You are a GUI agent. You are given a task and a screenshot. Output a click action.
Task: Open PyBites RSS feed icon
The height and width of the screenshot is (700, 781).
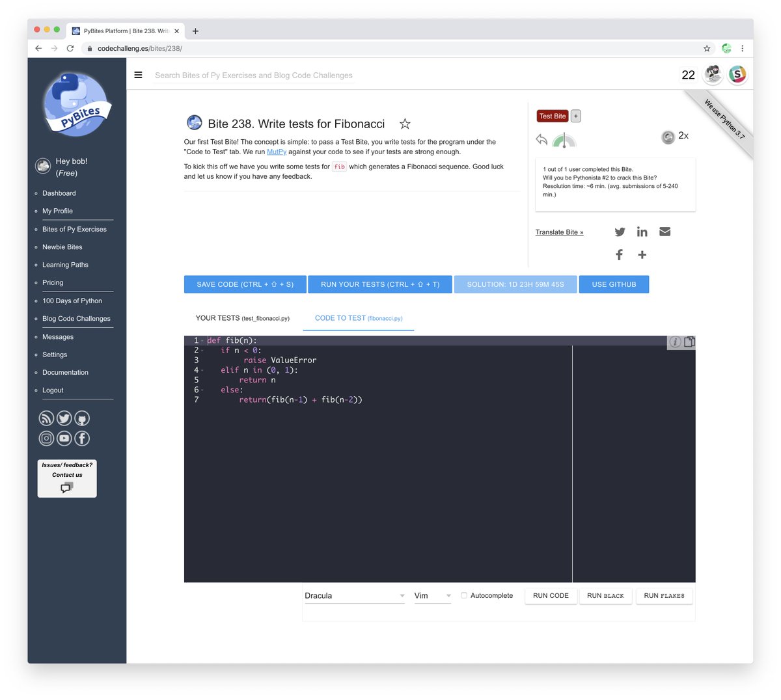pos(46,418)
